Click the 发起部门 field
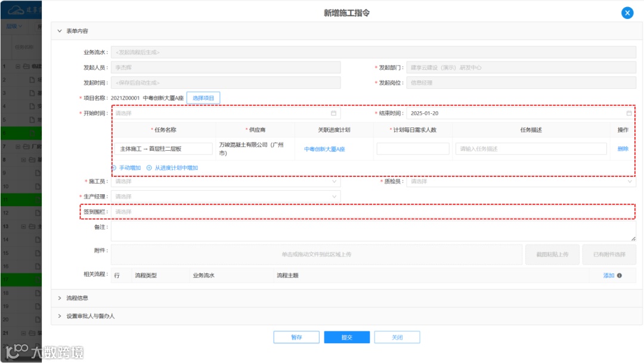 point(521,68)
